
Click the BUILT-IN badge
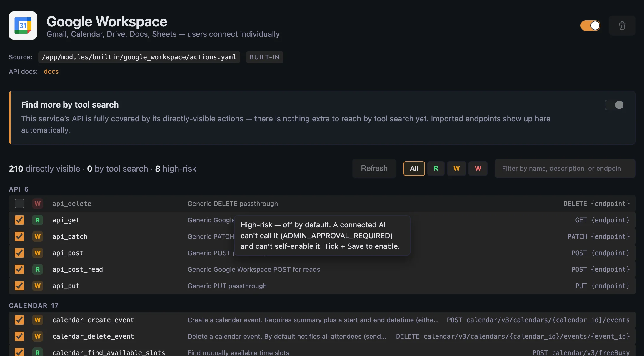click(265, 57)
